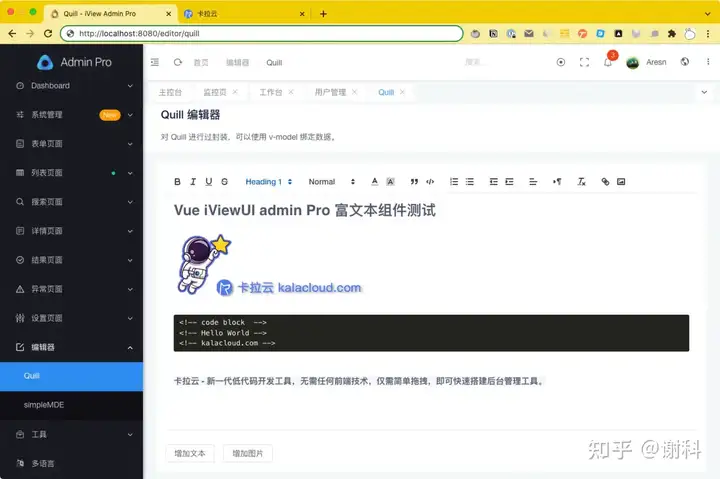Image resolution: width=720 pixels, height=479 pixels.
Task: Insert an image from toolbar
Action: [621, 181]
